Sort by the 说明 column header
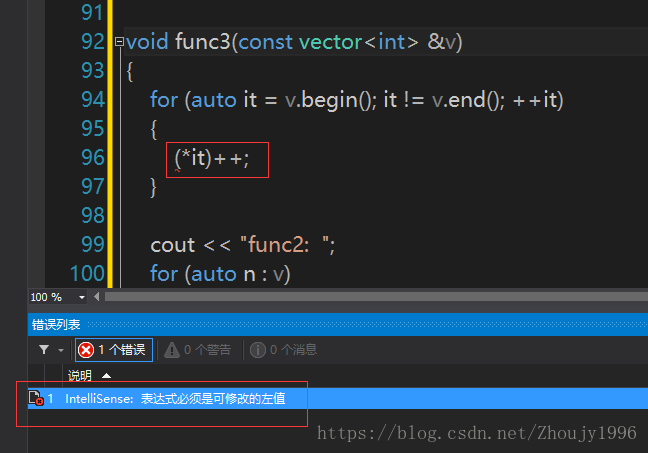The height and width of the screenshot is (453, 648). [x=80, y=376]
